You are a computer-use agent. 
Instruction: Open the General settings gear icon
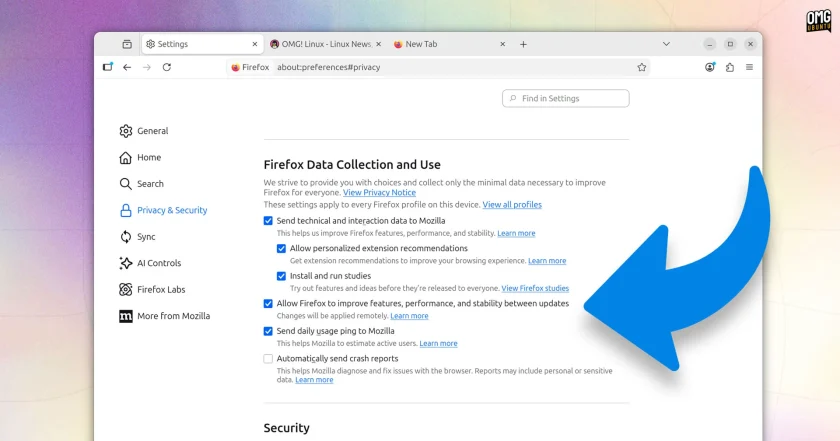pos(125,131)
